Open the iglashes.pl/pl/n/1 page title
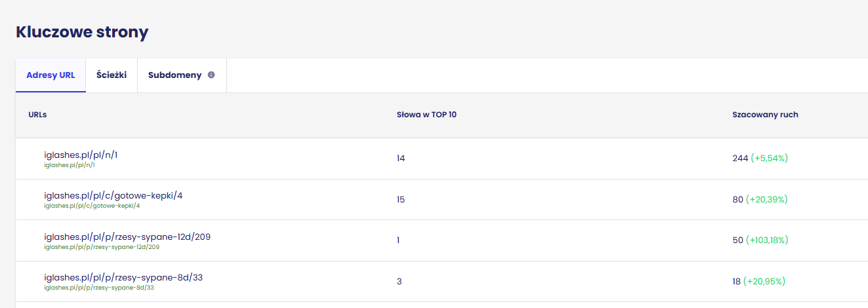Screen dimensions: 868x308 [x=81, y=155]
